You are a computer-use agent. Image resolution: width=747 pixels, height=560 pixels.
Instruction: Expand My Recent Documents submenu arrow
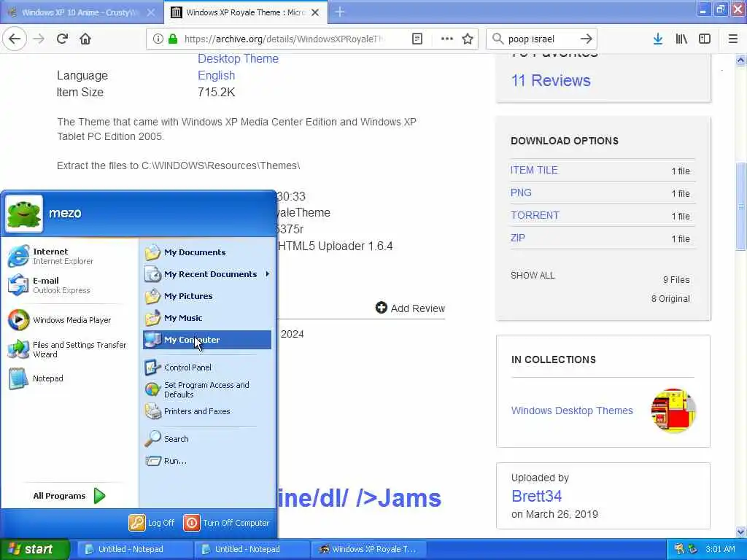(x=268, y=274)
